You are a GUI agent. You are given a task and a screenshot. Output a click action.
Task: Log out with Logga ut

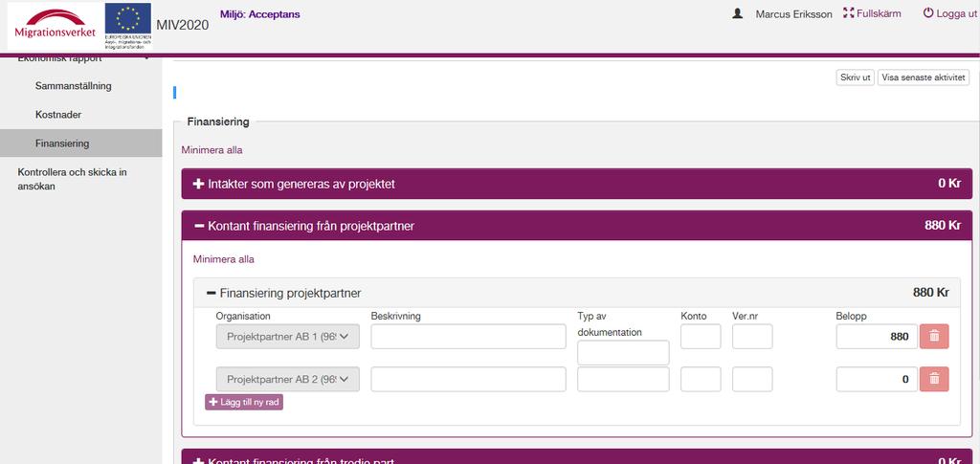950,13
